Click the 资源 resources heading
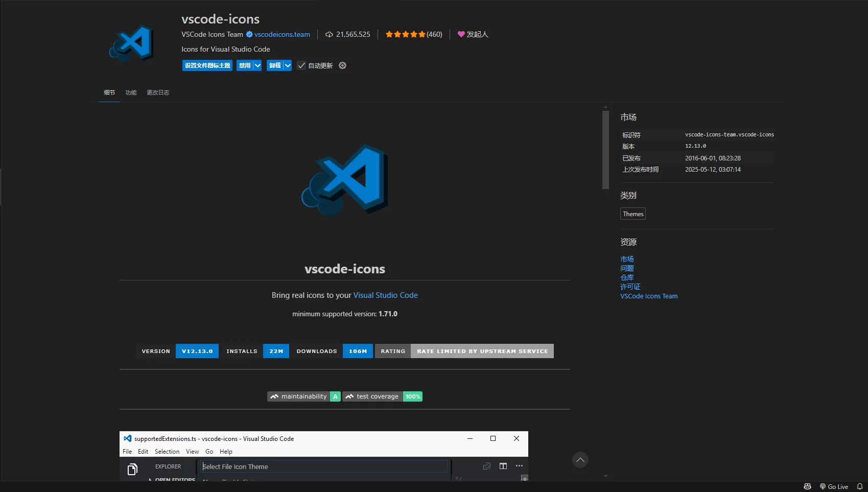Screen dimensions: 868x492 [628, 242]
